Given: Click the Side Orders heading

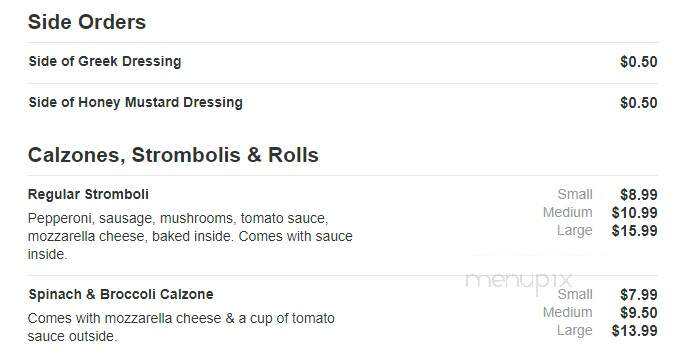Looking at the screenshot, I should (87, 22).
